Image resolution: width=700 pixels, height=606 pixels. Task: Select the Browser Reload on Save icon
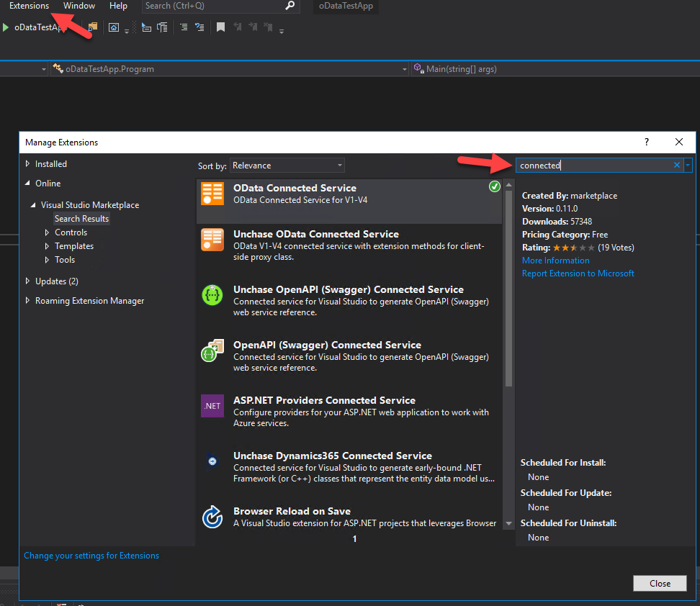[212, 517]
